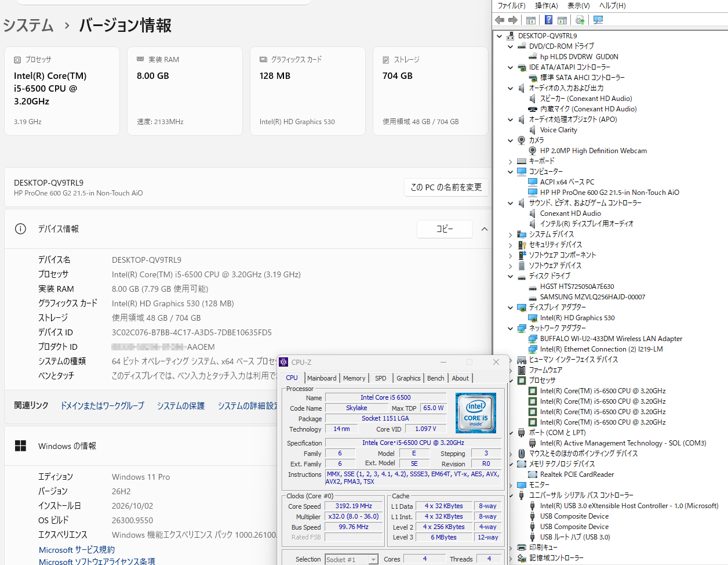The image size is (728, 565).
Task: Open the Selection Socket #1 dropdown in CPU-Z
Action: click(x=351, y=559)
